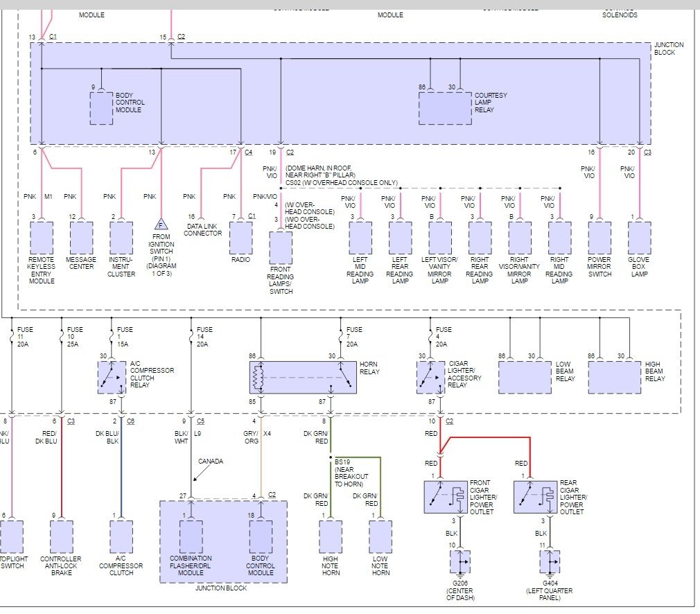Select the Power Mirror Switch box
This screenshot has width=700, height=614.
600,238
